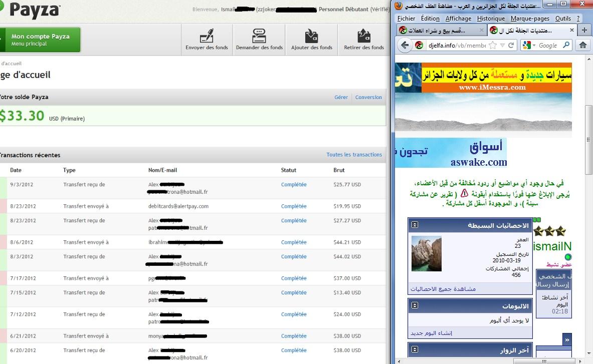Click the $33.30 balance amount

[x=22, y=116]
